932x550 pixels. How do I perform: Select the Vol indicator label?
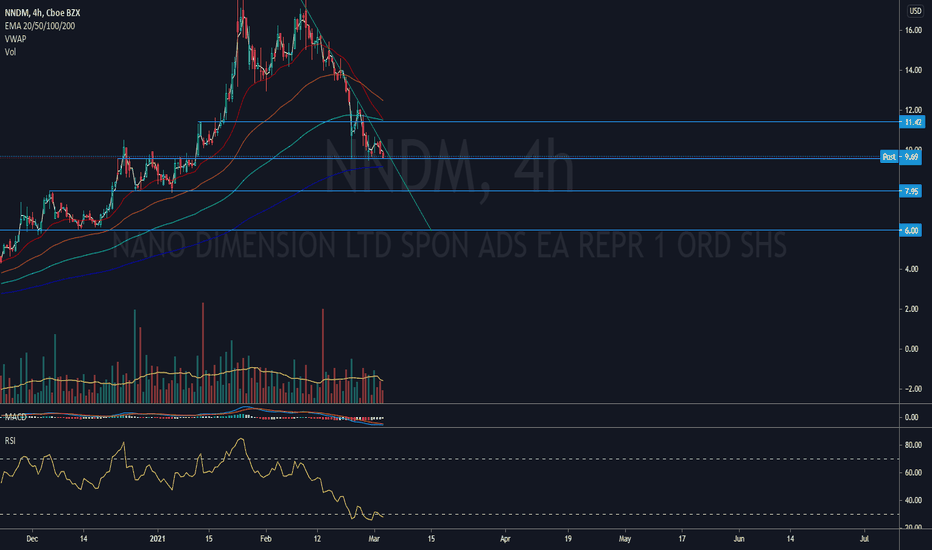click(x=10, y=52)
